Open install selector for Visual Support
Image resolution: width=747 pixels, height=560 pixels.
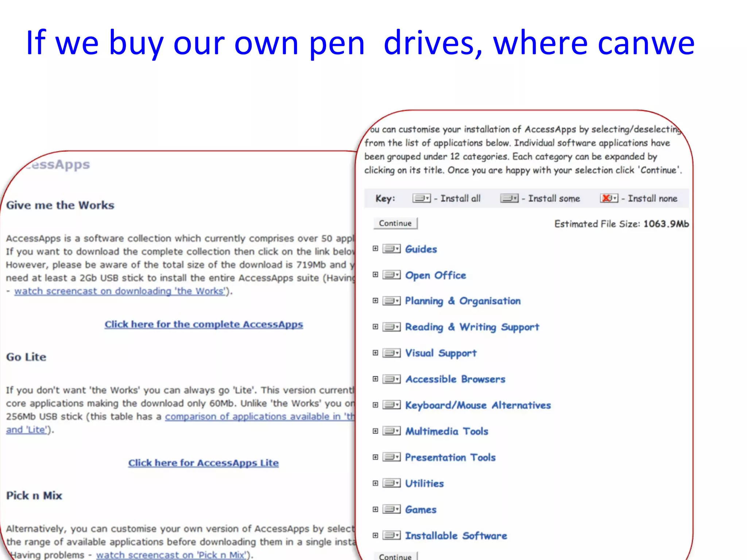coord(392,353)
